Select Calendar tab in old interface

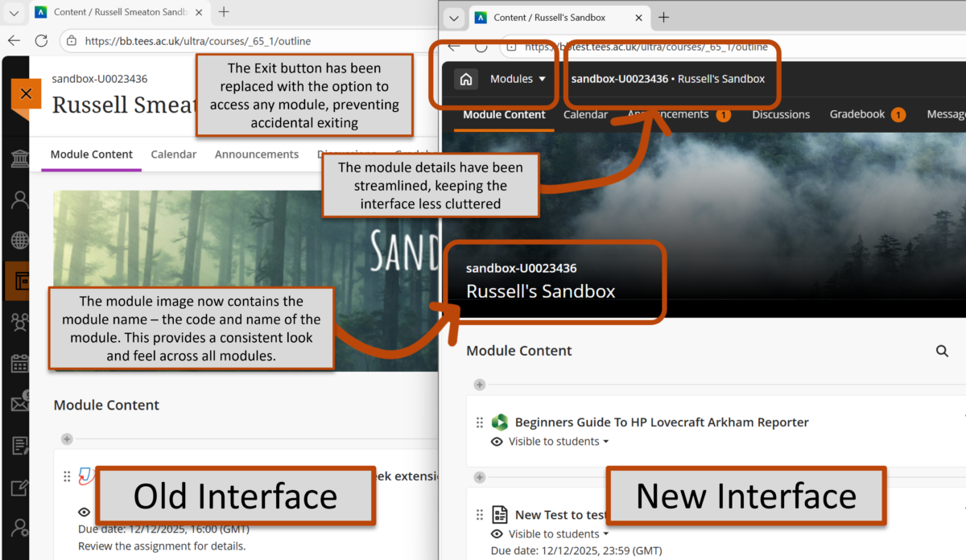pos(173,154)
